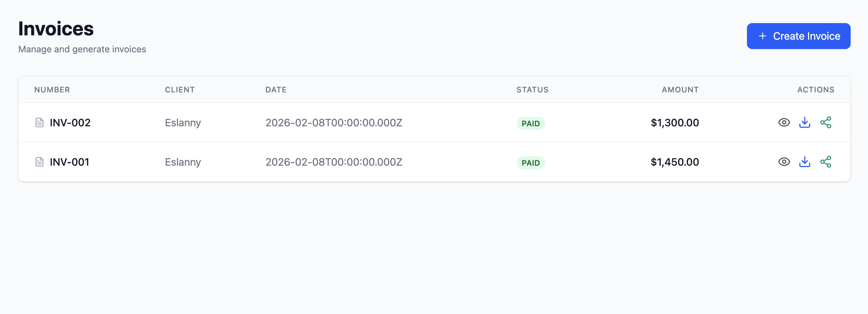This screenshot has height=314, width=868.
Task: Share invoice INV-001 via the green share icon
Action: [826, 162]
